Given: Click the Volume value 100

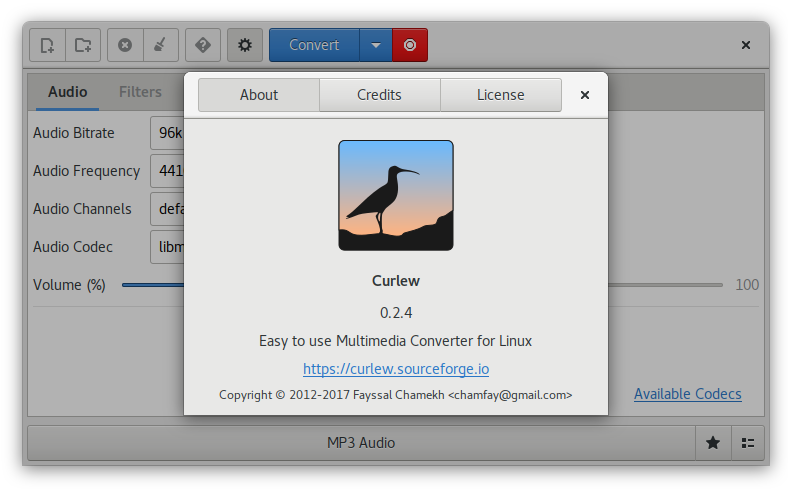Looking at the screenshot, I should click(747, 285).
